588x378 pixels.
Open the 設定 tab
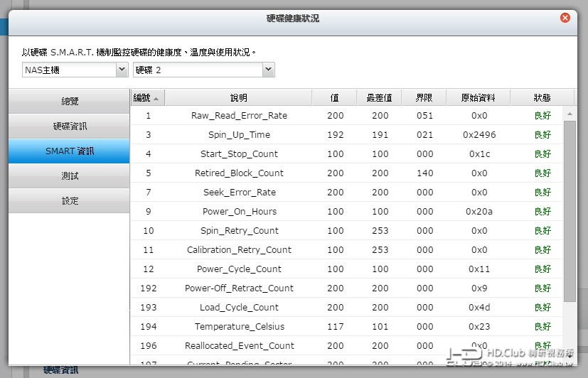pyautogui.click(x=70, y=201)
